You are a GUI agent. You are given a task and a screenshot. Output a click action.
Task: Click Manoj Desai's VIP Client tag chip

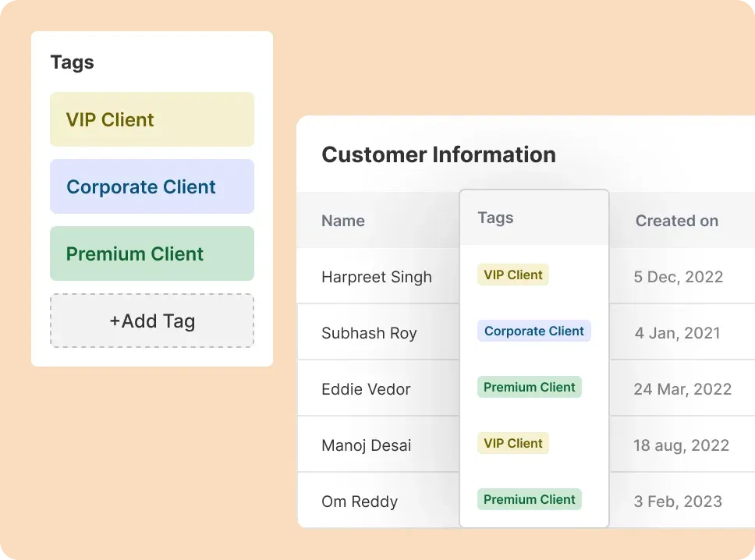pos(512,443)
